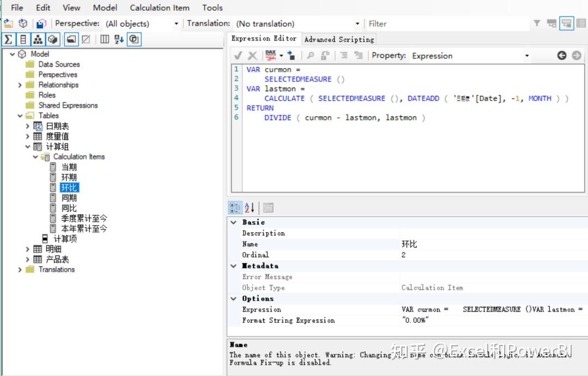Navigate forward with the right arrow
This screenshot has width=588, height=376.
(577, 56)
